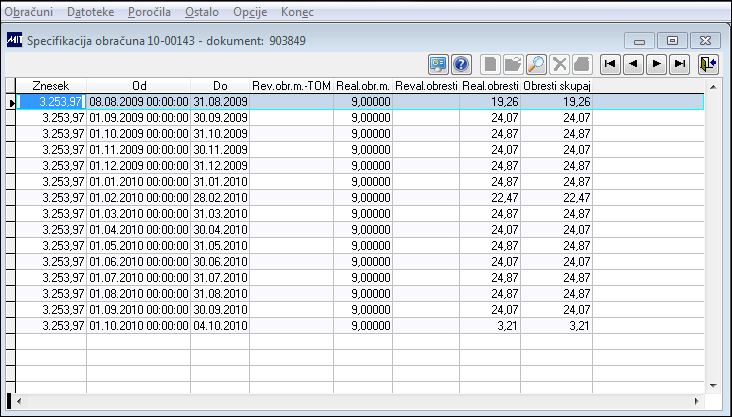Go to the next record arrow
This screenshot has width=732, height=417.
tap(656, 64)
